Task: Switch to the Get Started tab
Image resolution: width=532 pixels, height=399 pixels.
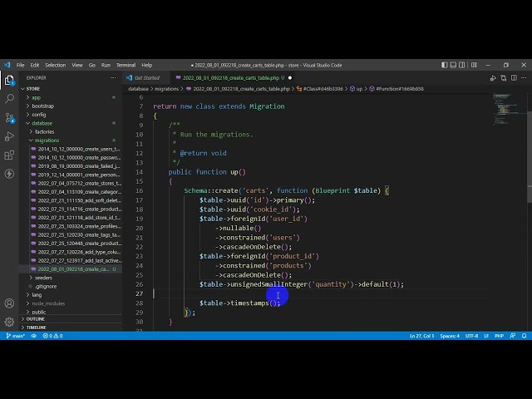Action: point(146,78)
